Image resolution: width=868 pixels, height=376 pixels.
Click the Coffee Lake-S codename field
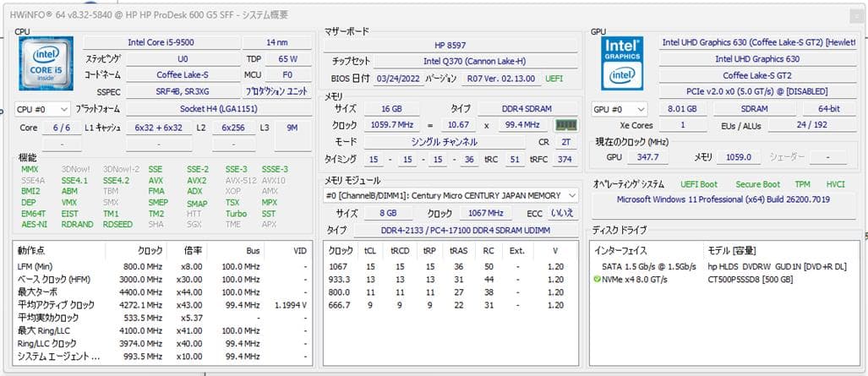tap(183, 74)
